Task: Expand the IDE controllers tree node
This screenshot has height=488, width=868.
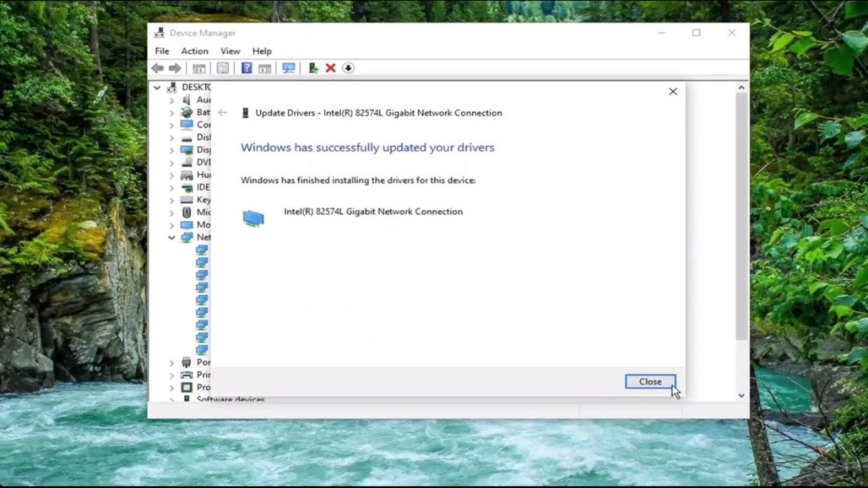Action: (x=172, y=188)
